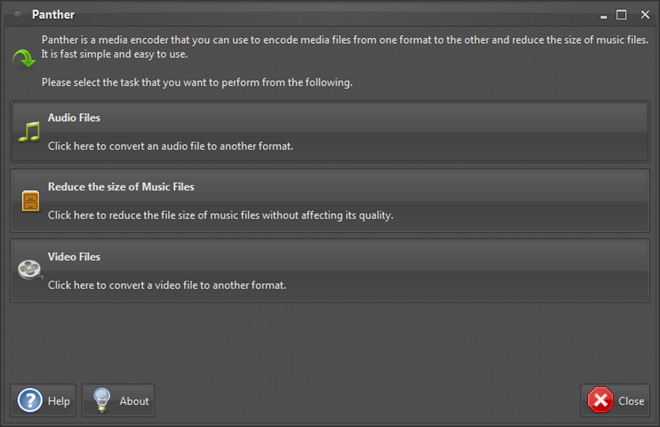Image resolution: width=660 pixels, height=427 pixels.
Task: Click the Panther app icon in title bar
Action: [x=16, y=14]
